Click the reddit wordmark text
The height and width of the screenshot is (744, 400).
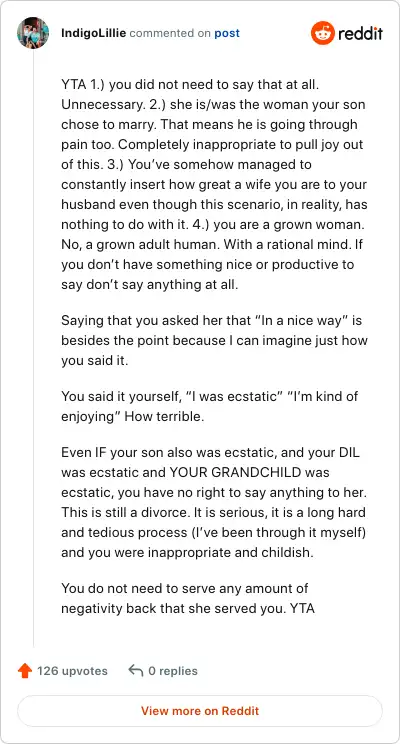[361, 33]
